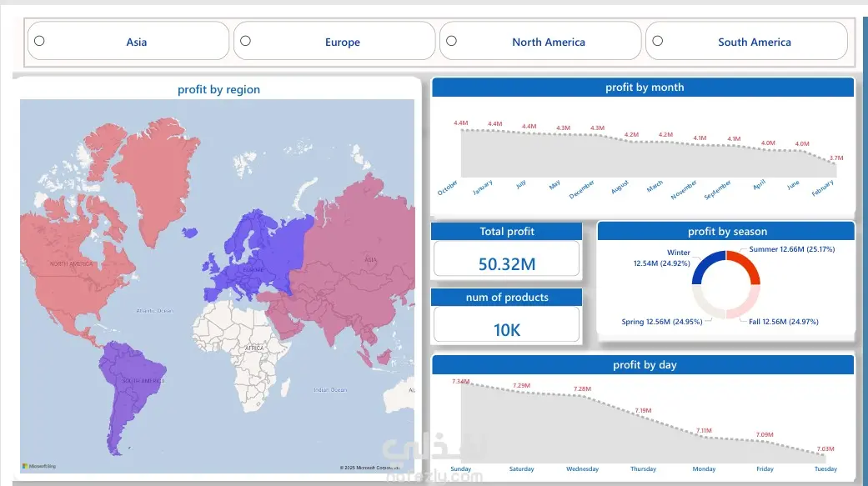Viewport: 868px width, 486px height.
Task: Click the red Summer donut segment
Action: [747, 265]
